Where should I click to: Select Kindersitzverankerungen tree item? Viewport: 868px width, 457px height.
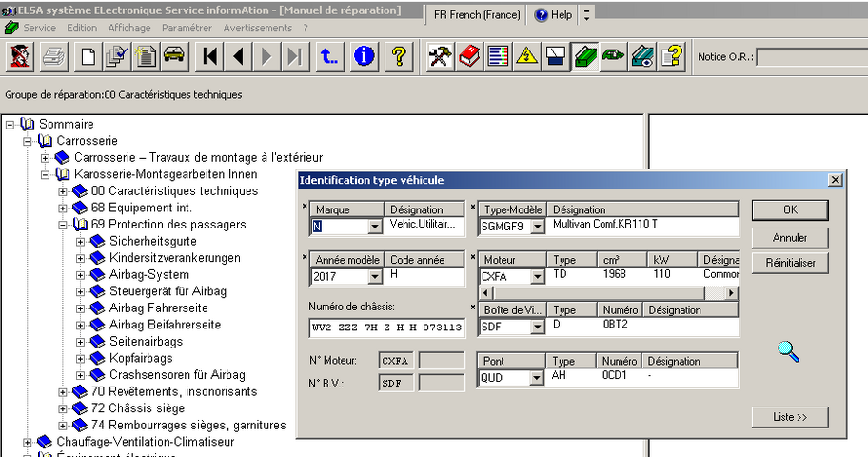pos(175,258)
